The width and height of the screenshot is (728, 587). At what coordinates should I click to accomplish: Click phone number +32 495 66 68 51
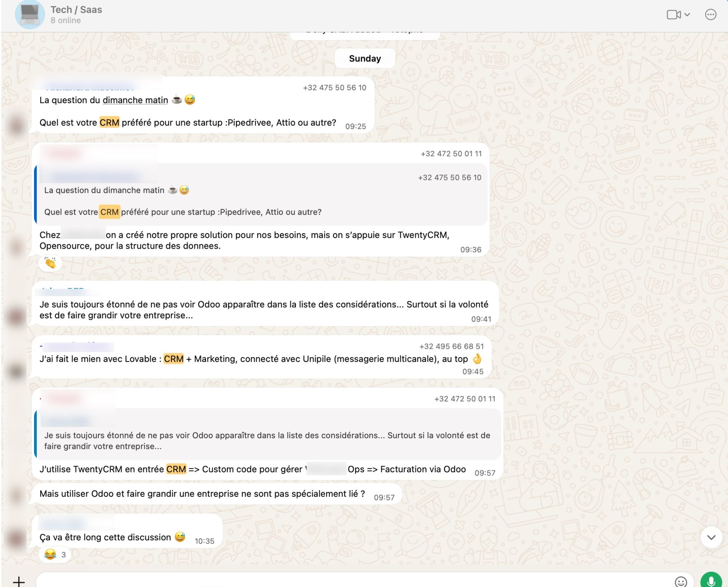click(452, 346)
